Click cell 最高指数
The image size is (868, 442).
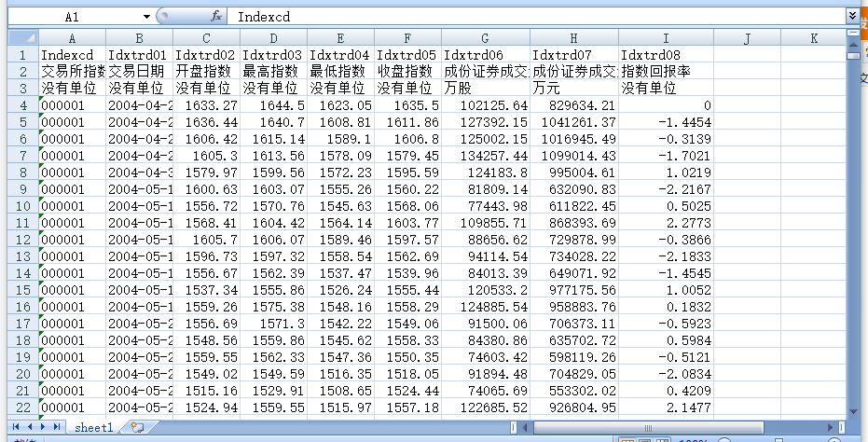click(273, 72)
